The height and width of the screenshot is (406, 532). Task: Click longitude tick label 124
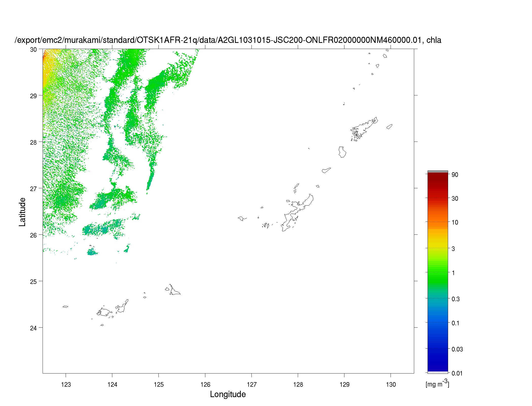(x=112, y=384)
